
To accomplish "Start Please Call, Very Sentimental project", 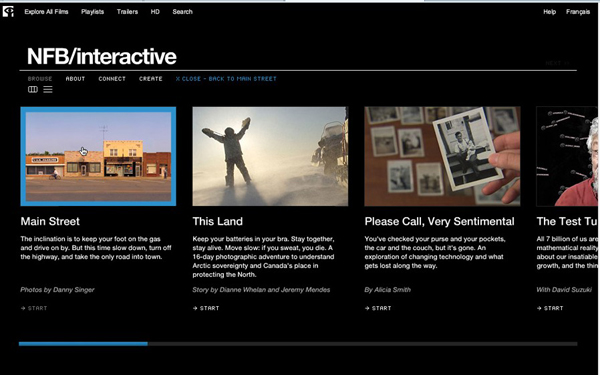I will click(378, 308).
